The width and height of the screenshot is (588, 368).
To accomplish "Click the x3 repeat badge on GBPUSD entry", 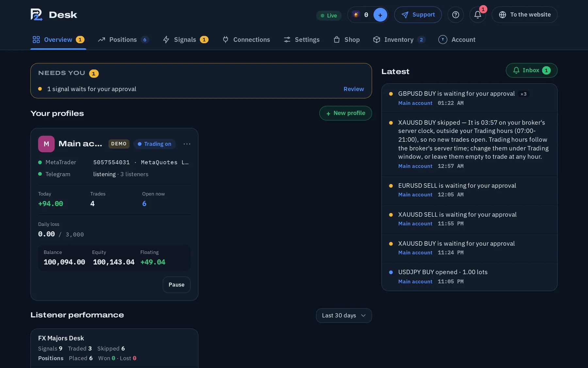I will click(x=523, y=94).
